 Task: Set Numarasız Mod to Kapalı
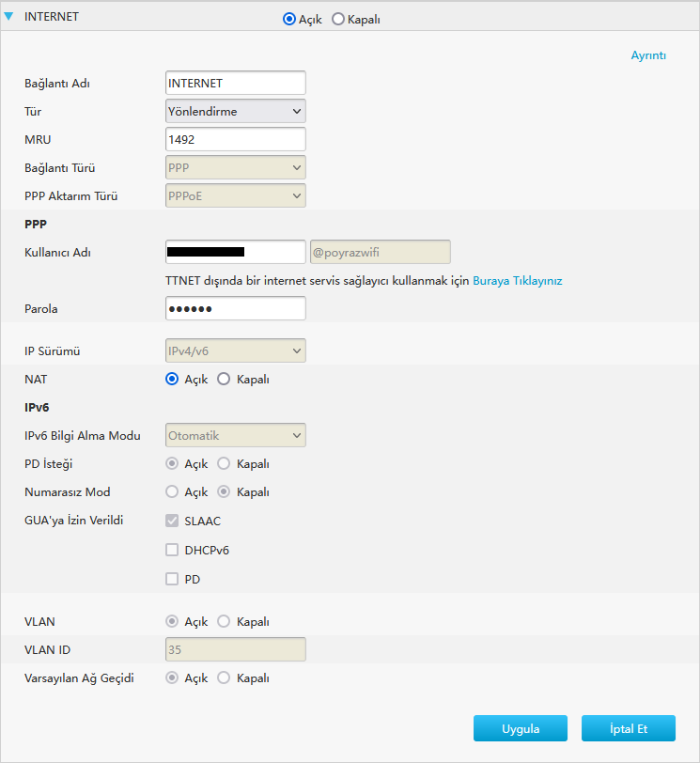224,492
